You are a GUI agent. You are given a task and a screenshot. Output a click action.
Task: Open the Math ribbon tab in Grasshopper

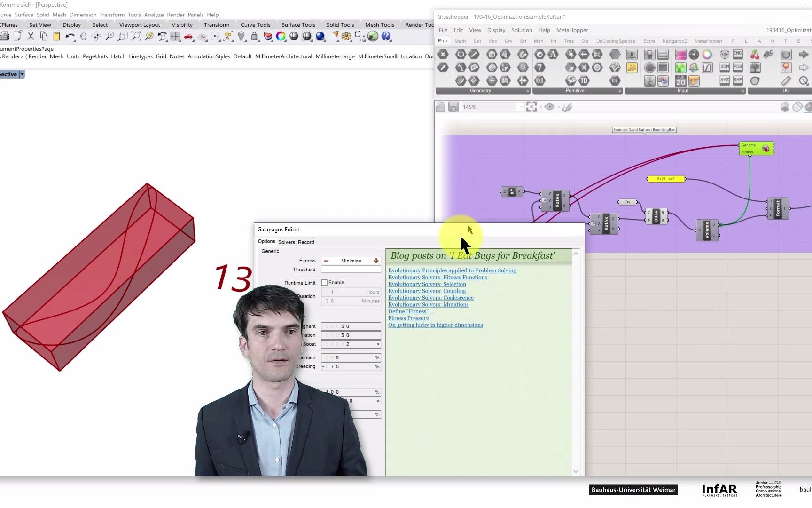pos(460,41)
